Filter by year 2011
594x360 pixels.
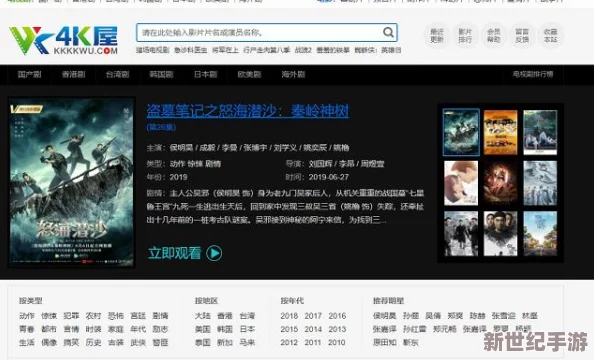[313, 343]
